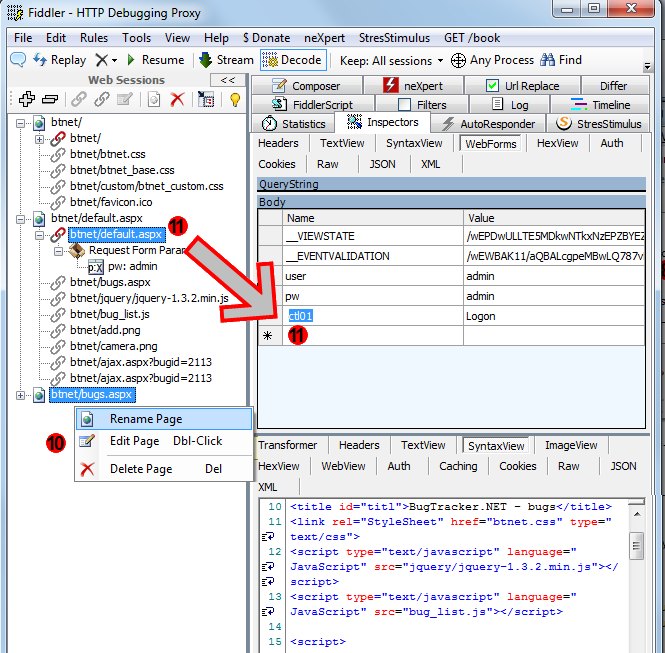Choose Rename Page from context menu
Image resolution: width=665 pixels, height=653 pixels.
(x=164, y=419)
